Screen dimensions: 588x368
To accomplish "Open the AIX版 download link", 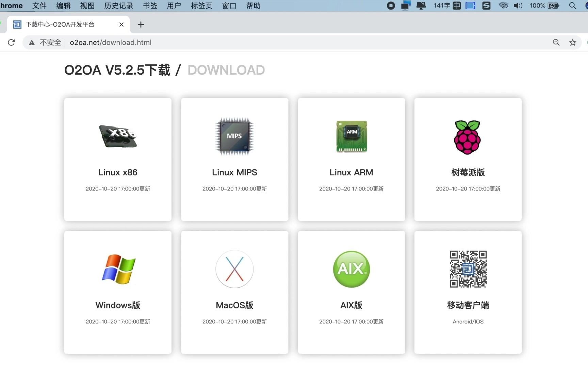I will [351, 305].
